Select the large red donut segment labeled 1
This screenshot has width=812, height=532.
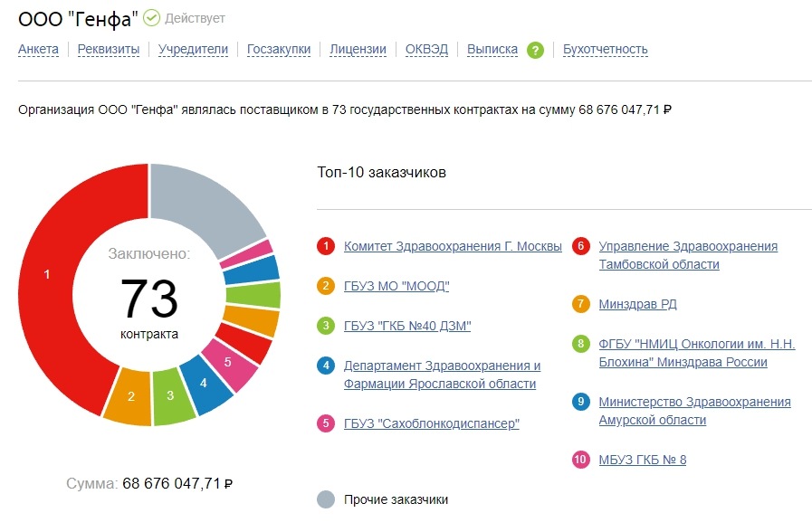coord(49,274)
